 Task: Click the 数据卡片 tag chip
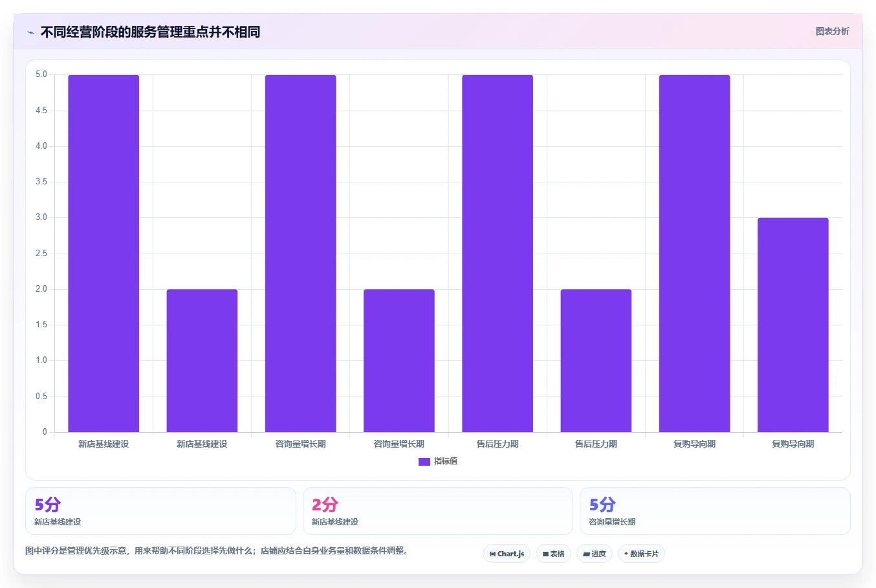pyautogui.click(x=641, y=554)
